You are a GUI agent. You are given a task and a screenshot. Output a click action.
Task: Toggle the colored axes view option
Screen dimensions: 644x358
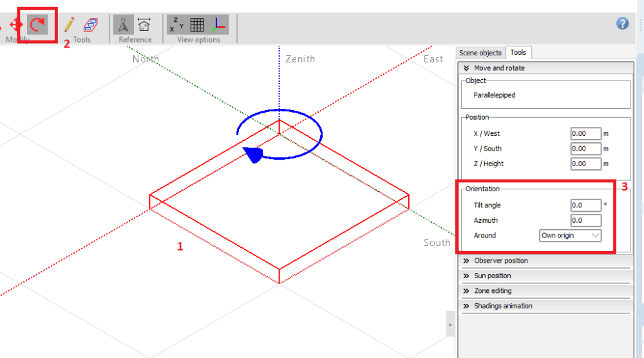tap(219, 25)
